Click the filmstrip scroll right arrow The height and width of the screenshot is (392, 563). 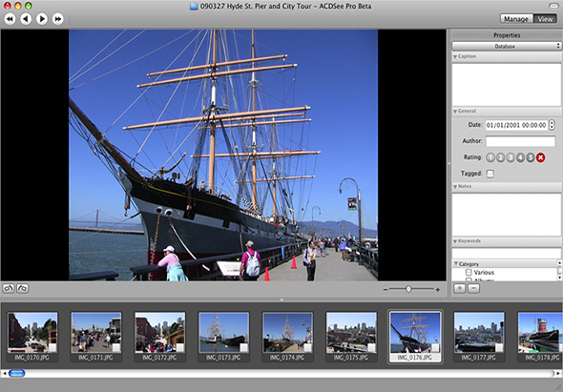click(x=558, y=374)
